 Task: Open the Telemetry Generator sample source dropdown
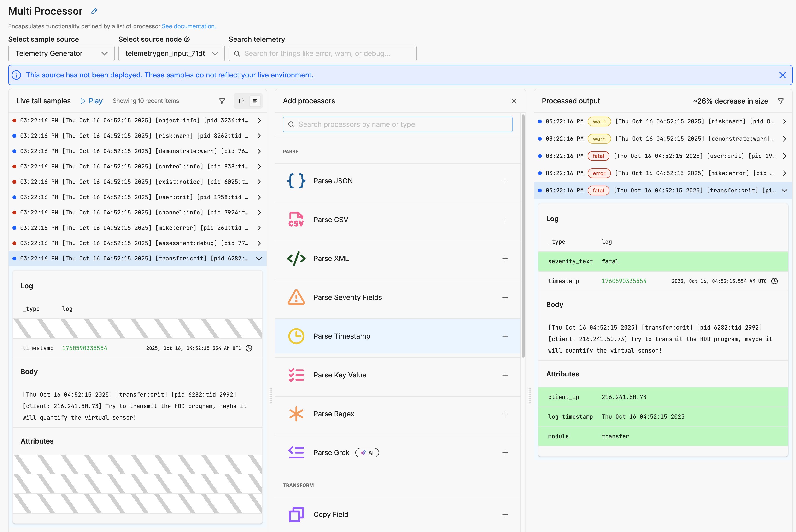coord(61,54)
